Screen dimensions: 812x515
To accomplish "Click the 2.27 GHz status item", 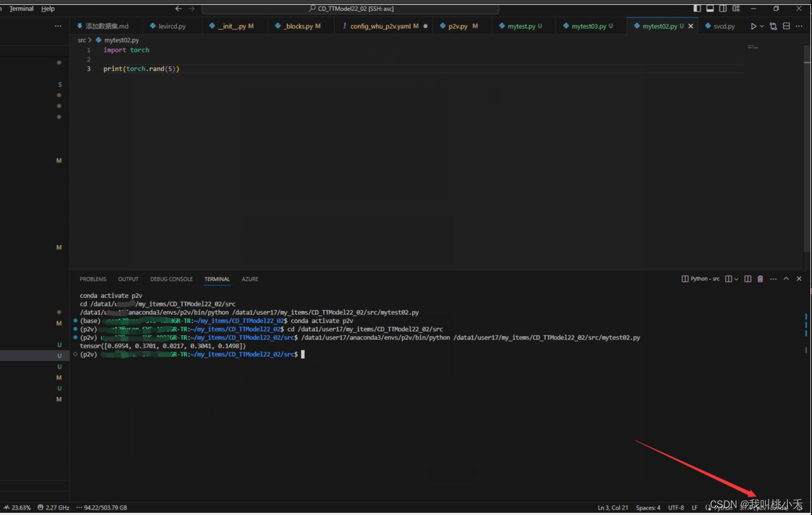I will pos(54,508).
